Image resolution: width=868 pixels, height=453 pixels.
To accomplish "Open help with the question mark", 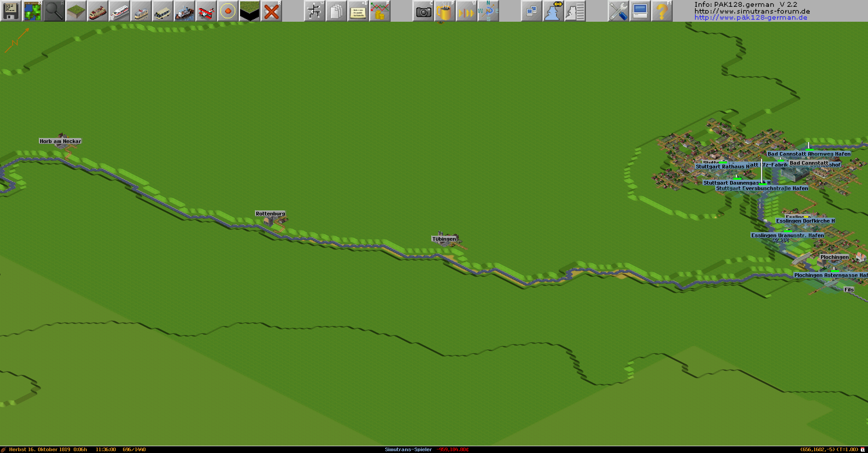I will click(x=661, y=11).
